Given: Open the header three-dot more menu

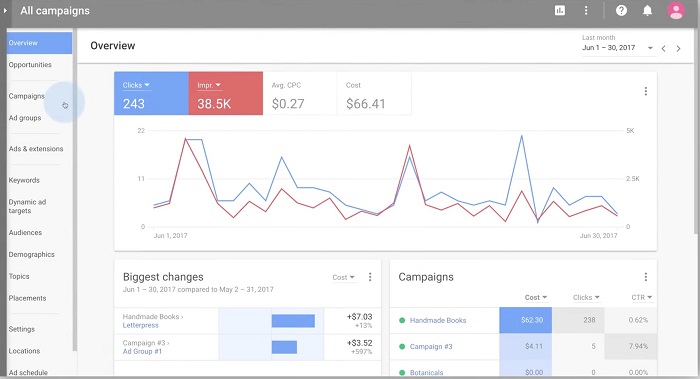Looking at the screenshot, I should click(586, 10).
